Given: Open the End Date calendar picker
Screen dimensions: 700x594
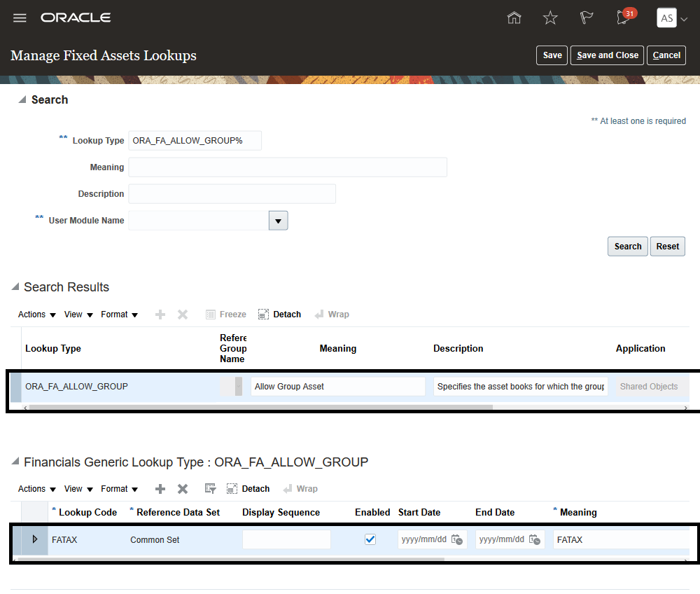Looking at the screenshot, I should pos(535,539).
